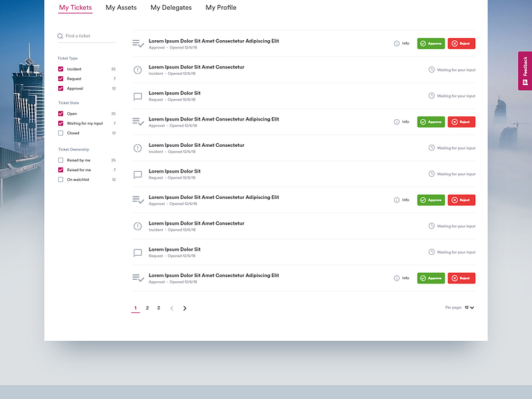
Task: Reject the first approval ticket
Action: [x=461, y=44]
